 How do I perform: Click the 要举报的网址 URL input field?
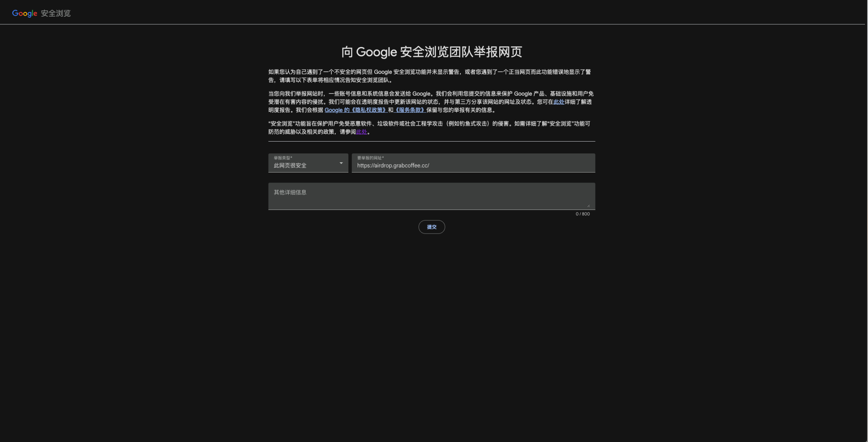coord(510,163)
